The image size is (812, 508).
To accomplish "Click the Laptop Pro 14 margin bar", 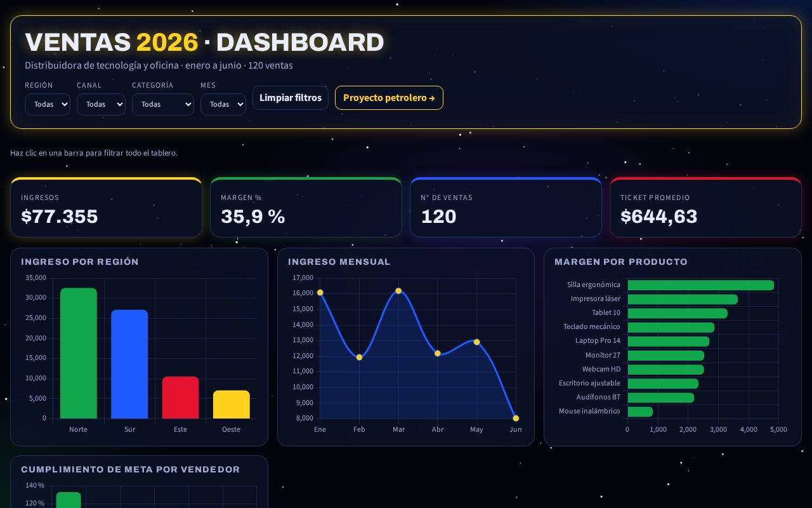I will [668, 341].
